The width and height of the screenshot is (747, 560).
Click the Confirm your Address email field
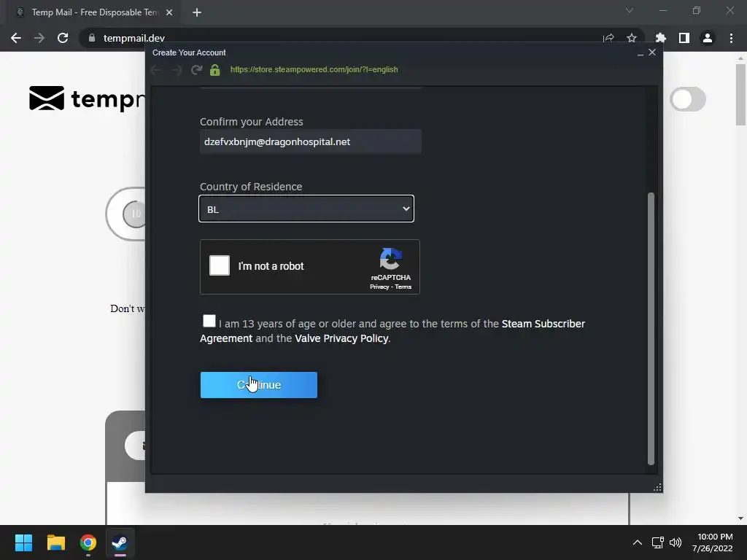311,141
